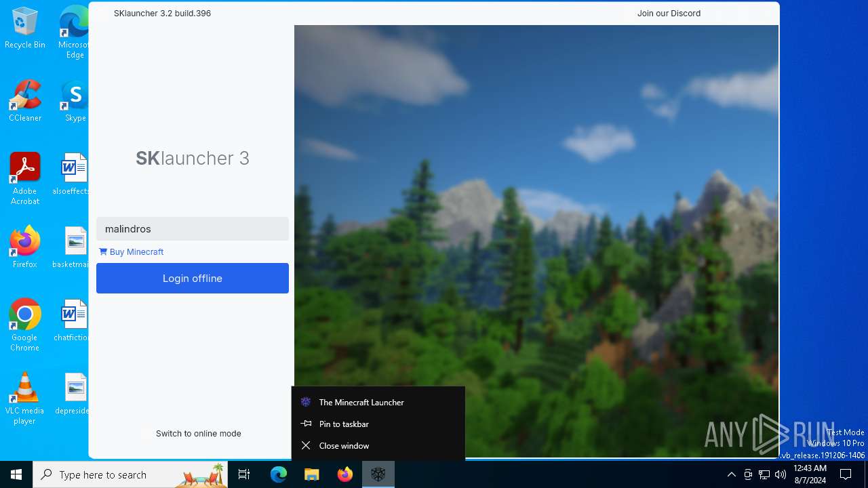868x488 pixels.
Task: Click the SKlauncher 3.2 build.396 title text
Action: tap(162, 14)
